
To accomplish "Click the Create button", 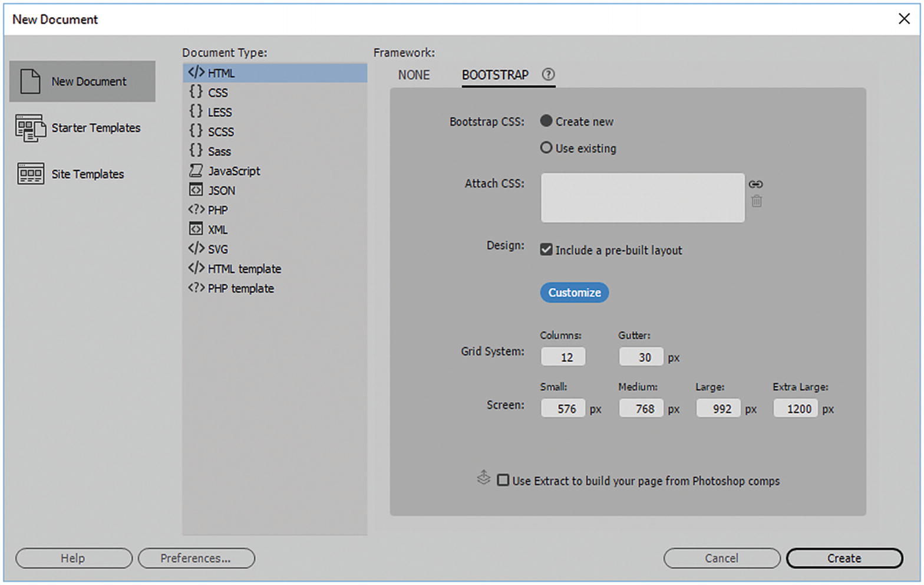I will 844,558.
